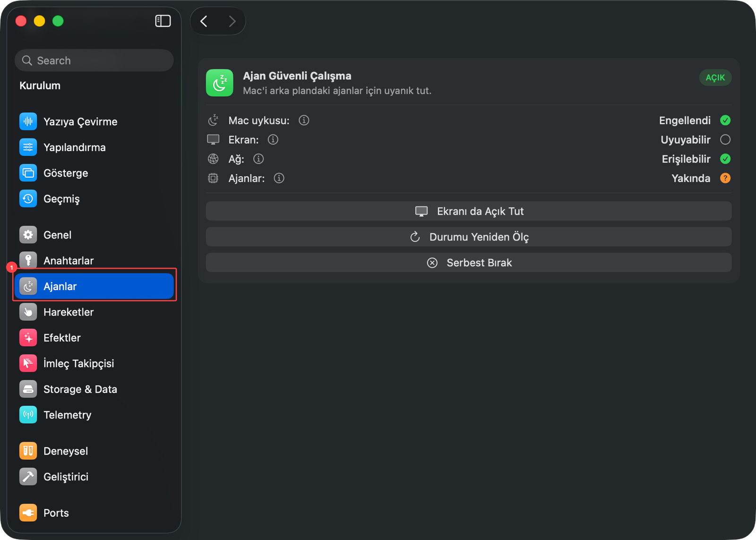Click the empty circle beside Uyuyabilir
Viewport: 756px width, 540px height.
pyautogui.click(x=725, y=140)
